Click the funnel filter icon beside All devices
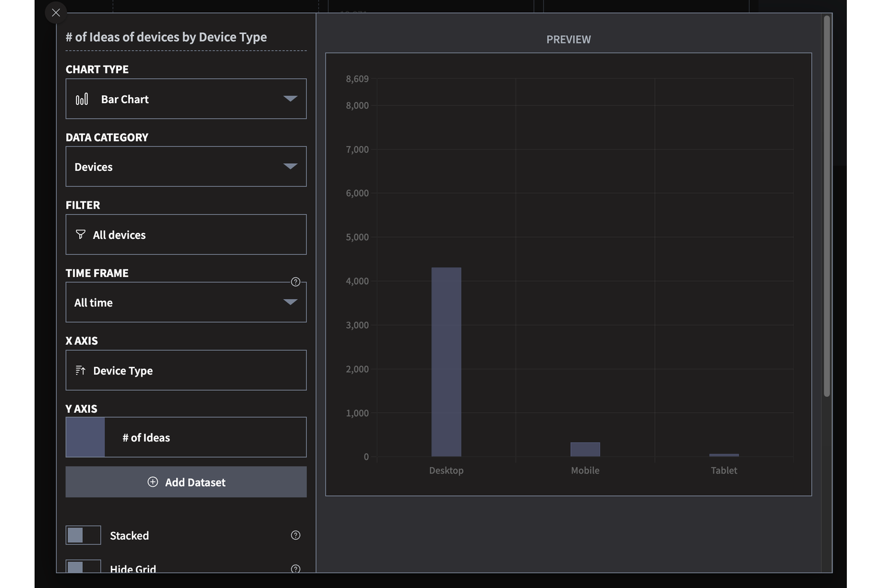The height and width of the screenshot is (588, 882). (x=80, y=235)
